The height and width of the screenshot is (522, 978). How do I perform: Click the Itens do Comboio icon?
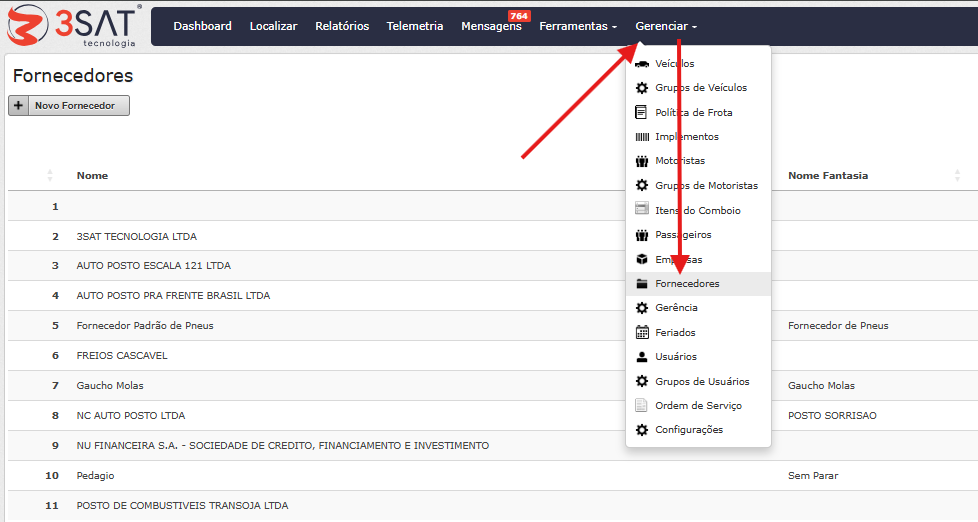[x=642, y=208]
